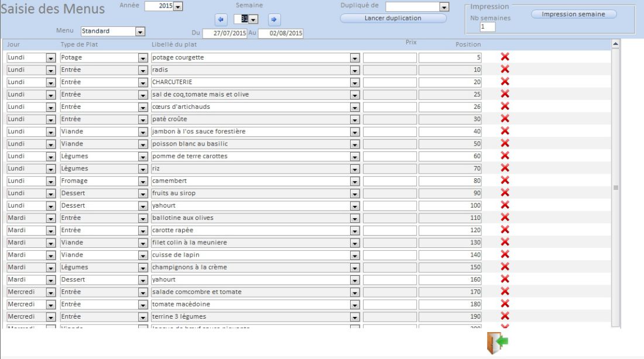The height and width of the screenshot is (359, 644).
Task: Open Type de Plat dropdown for radis
Action: coord(142,70)
